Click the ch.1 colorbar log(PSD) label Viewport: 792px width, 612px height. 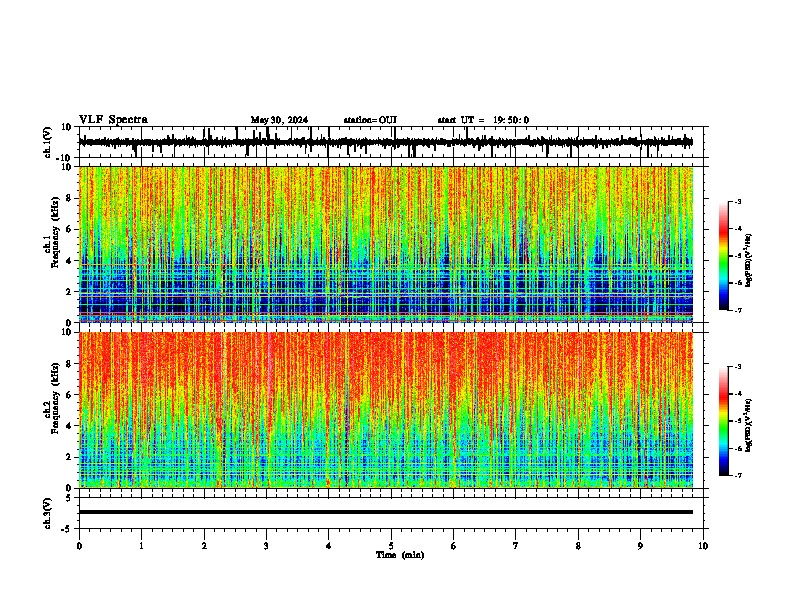(749, 260)
